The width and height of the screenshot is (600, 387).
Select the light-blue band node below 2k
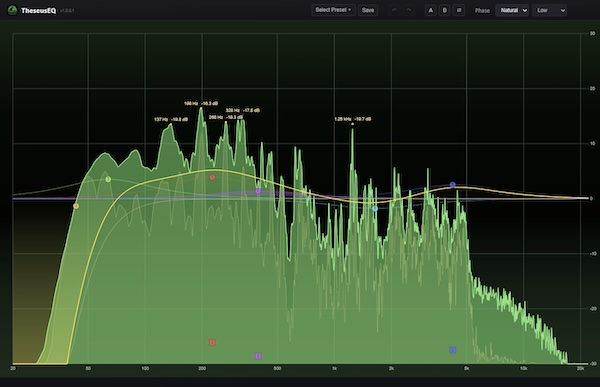pyautogui.click(x=375, y=209)
